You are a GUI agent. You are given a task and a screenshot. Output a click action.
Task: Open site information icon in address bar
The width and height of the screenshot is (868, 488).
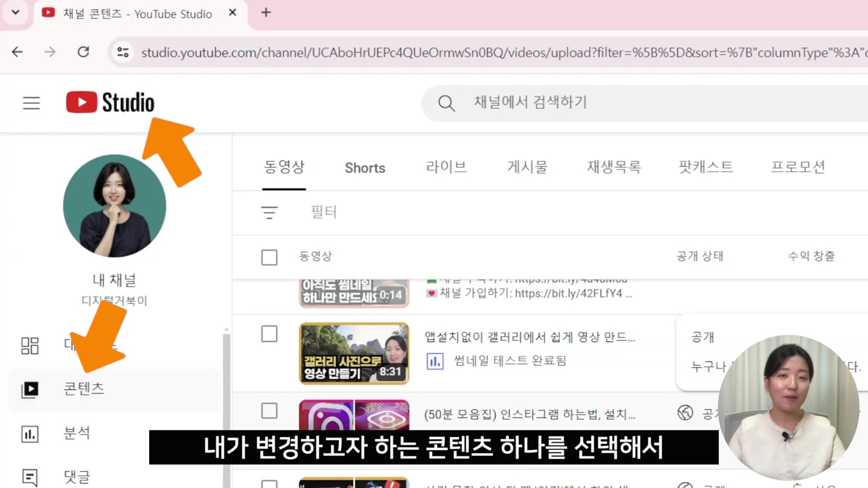point(123,52)
